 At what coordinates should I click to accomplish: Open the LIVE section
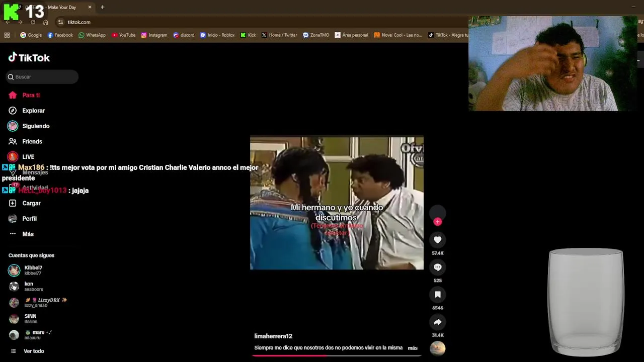coord(21,157)
